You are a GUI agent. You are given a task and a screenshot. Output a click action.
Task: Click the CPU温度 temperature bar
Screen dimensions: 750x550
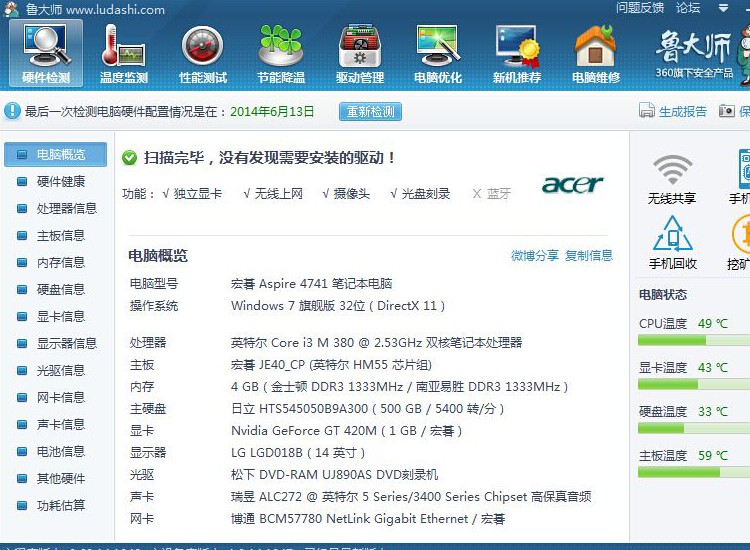tap(694, 340)
